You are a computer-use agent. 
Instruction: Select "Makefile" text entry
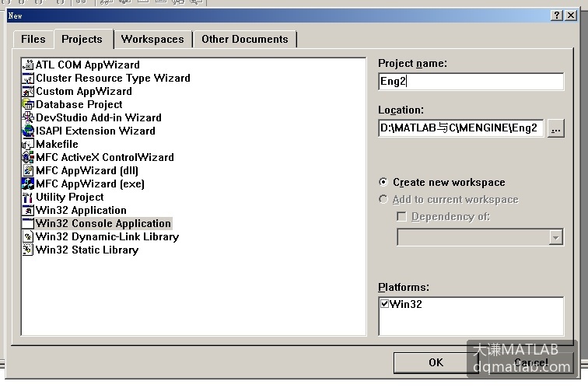(57, 144)
